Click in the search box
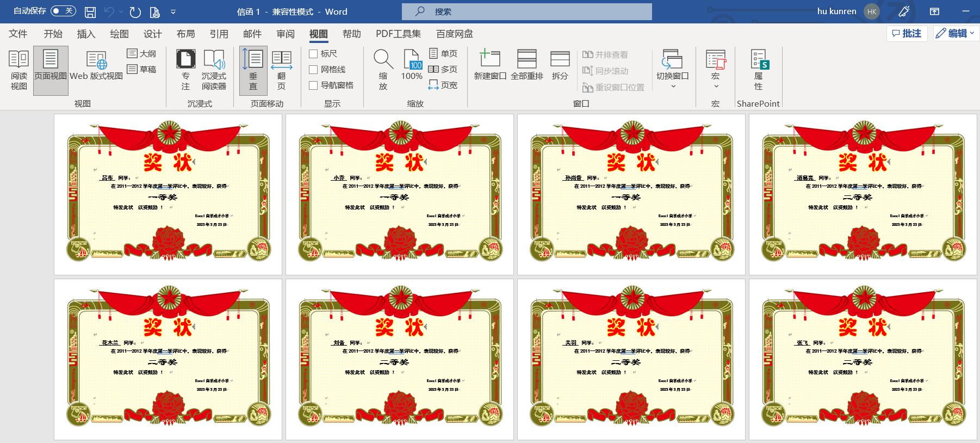The height and width of the screenshot is (443, 980). click(526, 11)
